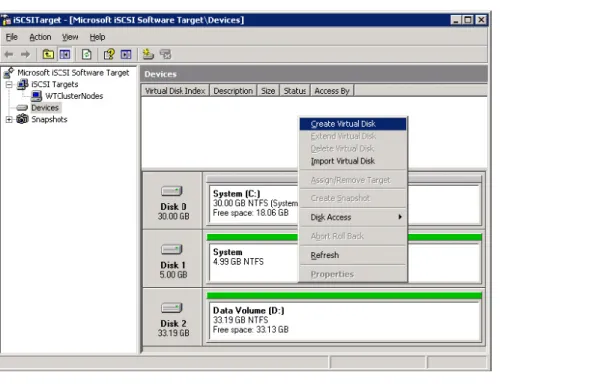
Task: Click the Disk 2 33.19 GB label
Action: 173,328
